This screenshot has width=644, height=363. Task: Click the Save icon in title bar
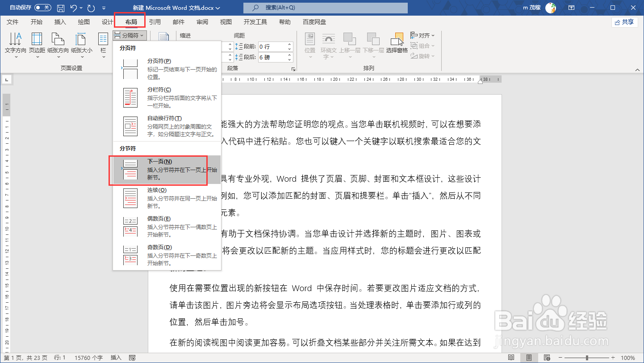(x=61, y=8)
